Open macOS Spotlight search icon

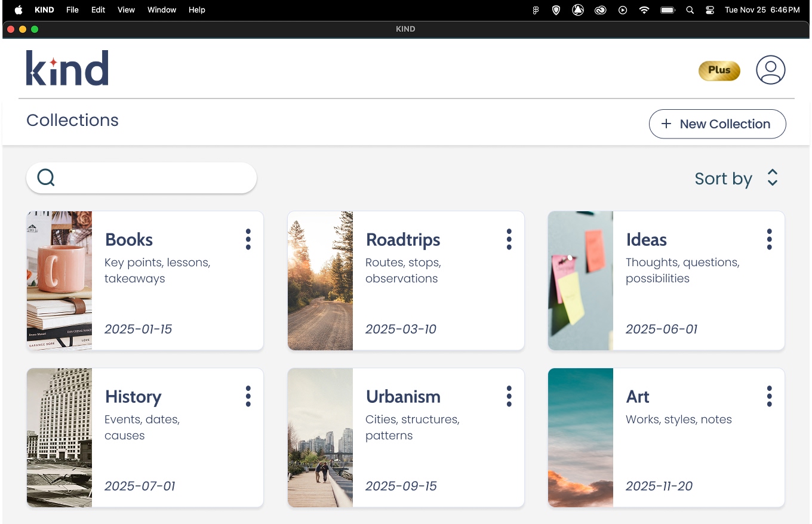690,10
